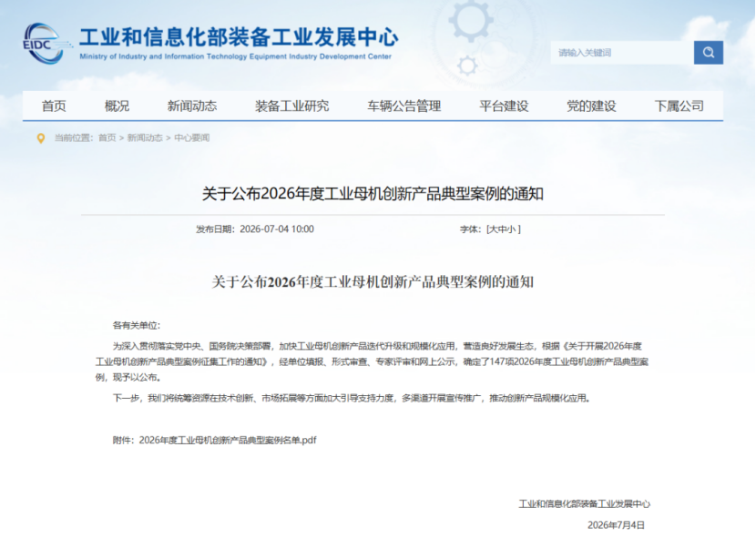Click the closing date 2026年7月4日
756x559 pixels.
616,525
